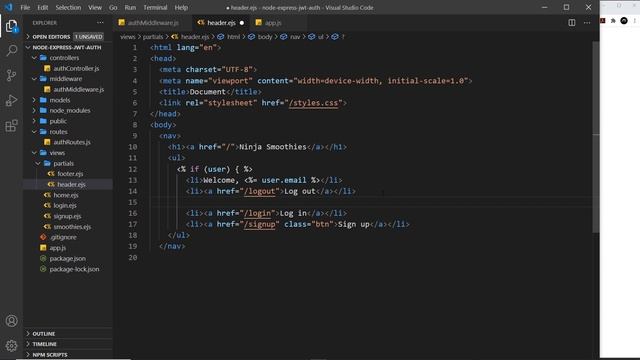Collapse the NODE-EXPRESS-JWT-AUTH root folder

67,47
